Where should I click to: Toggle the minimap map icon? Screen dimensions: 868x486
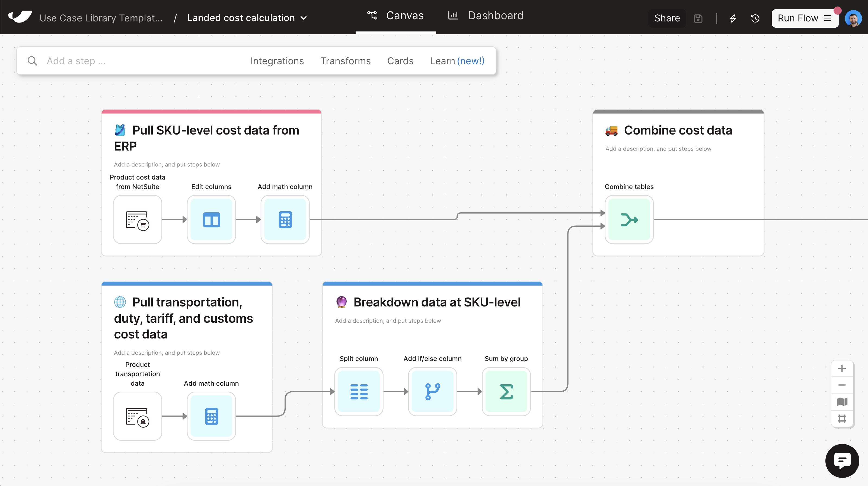click(x=842, y=402)
